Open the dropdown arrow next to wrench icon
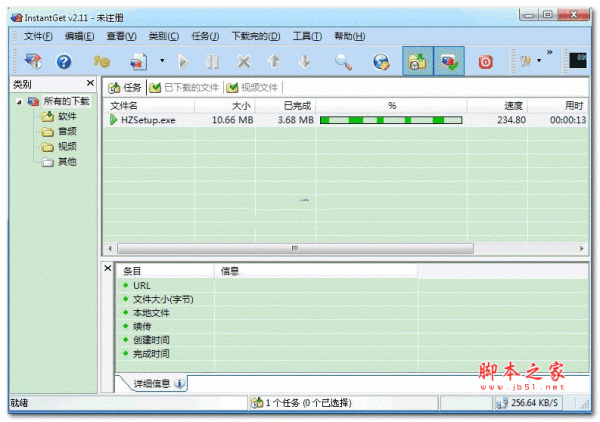600x422 pixels. pos(539,60)
